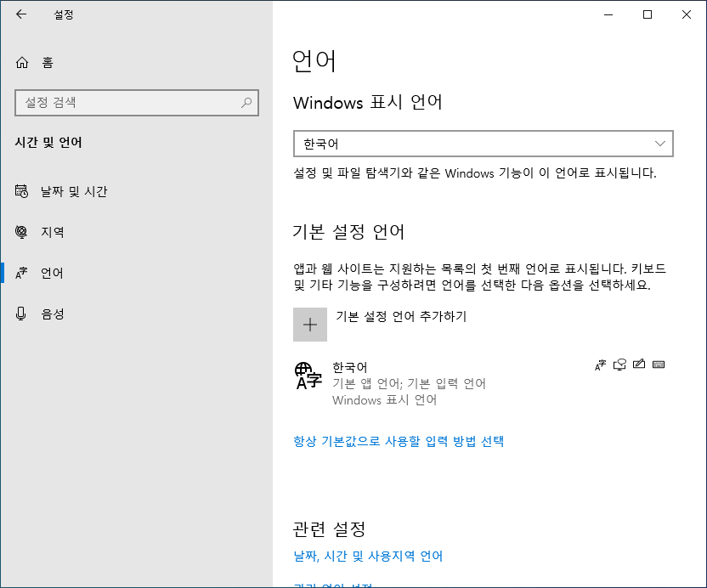
Task: Go to 홈 settings
Action: coord(136,62)
